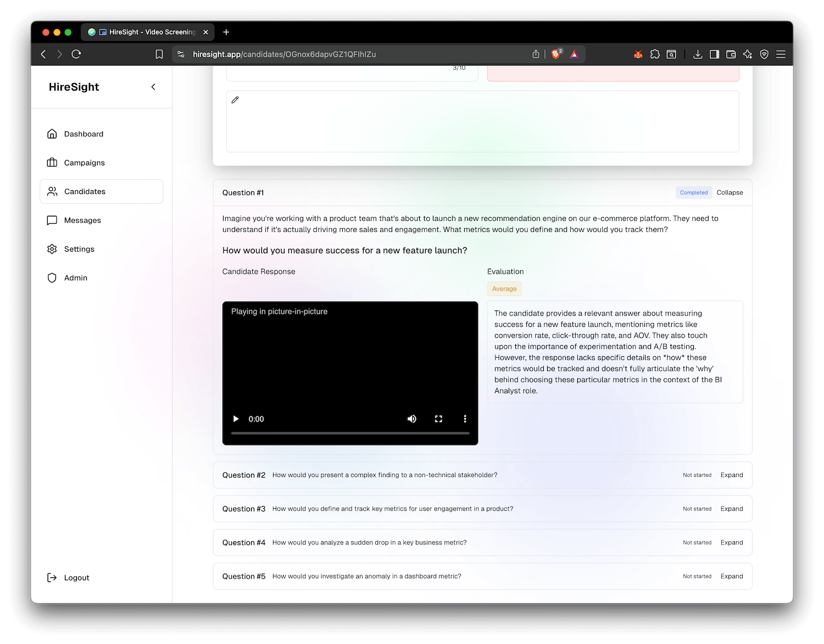Screen dimensions: 824x644
Task: Click the Evaluation label
Action: point(505,271)
